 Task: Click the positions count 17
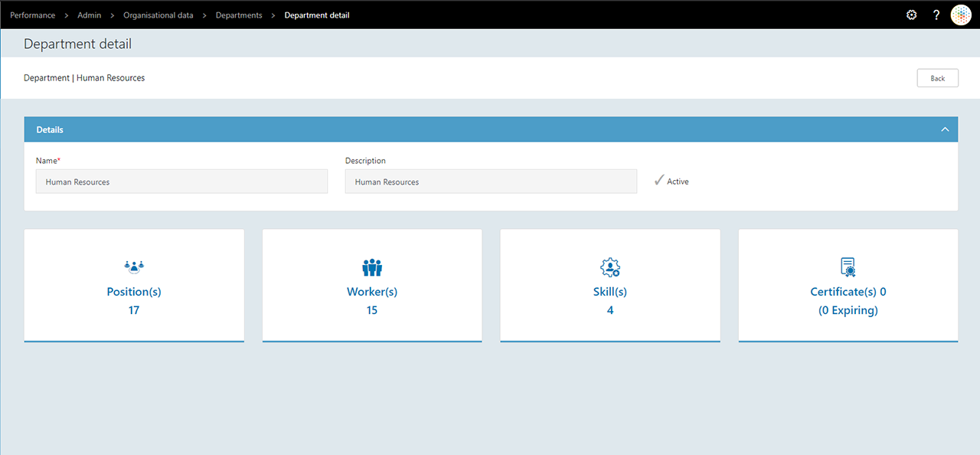click(134, 310)
